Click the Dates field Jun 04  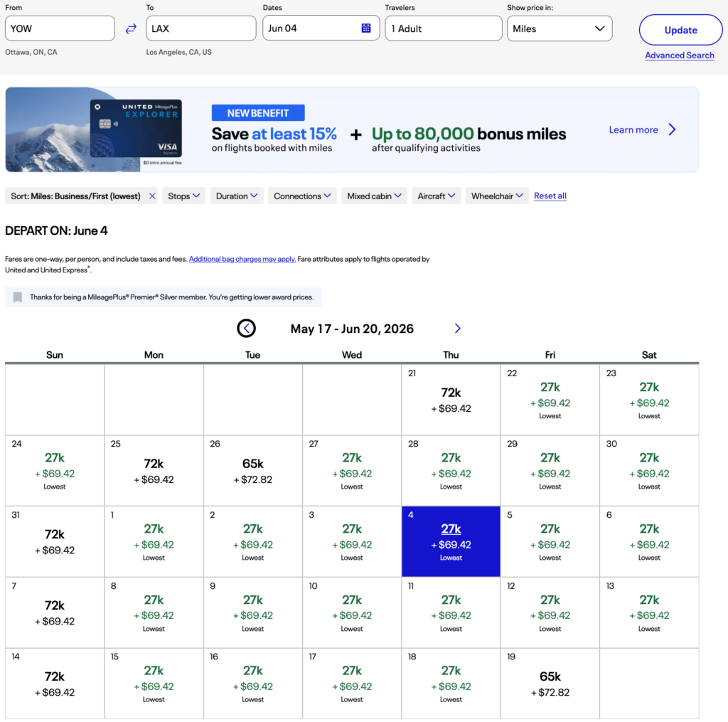[321, 28]
